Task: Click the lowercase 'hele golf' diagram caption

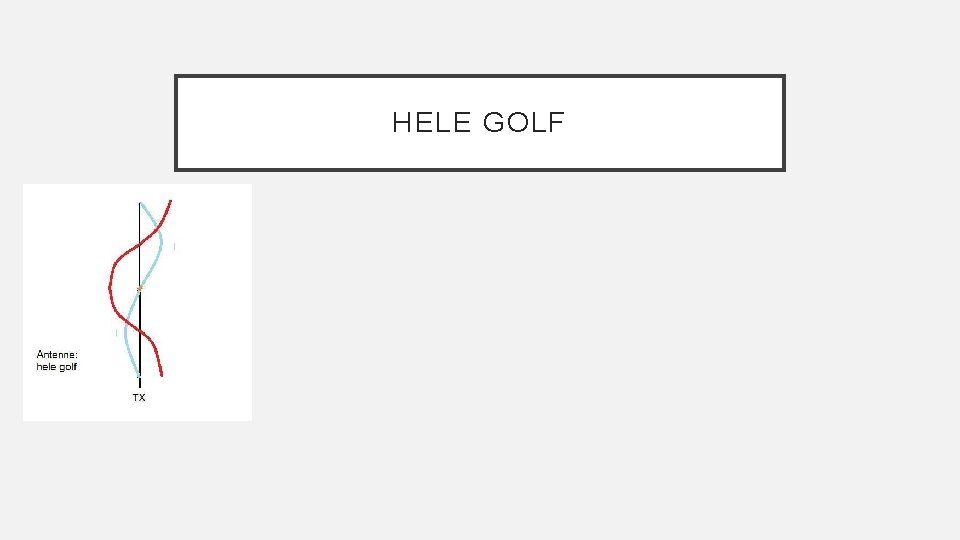Action: 57,367
